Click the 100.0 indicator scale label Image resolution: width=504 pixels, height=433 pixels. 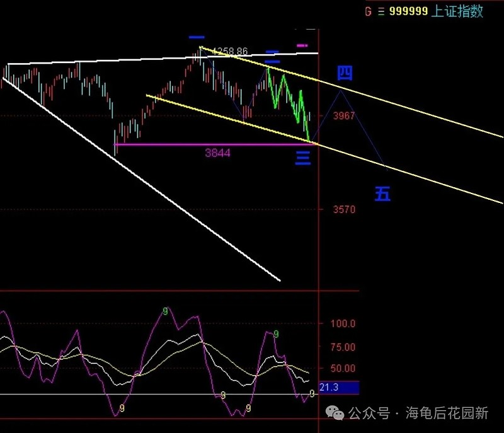click(343, 323)
